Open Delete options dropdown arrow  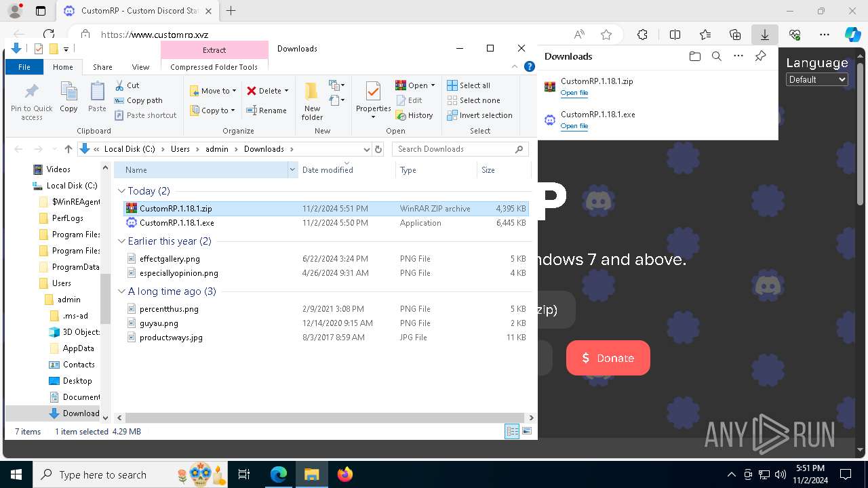point(286,91)
